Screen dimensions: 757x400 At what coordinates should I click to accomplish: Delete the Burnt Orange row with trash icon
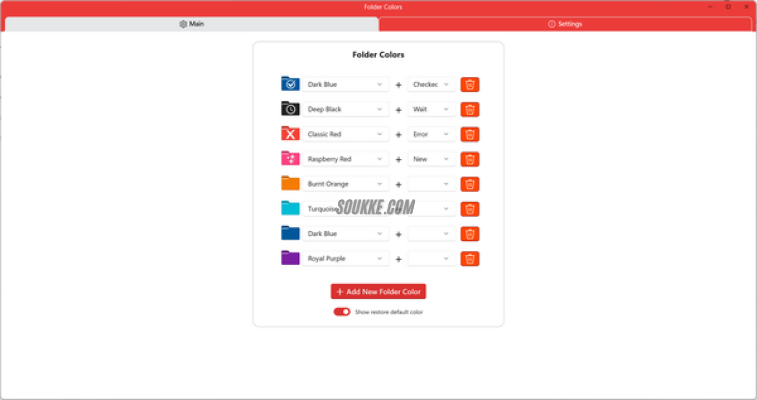[x=469, y=184]
